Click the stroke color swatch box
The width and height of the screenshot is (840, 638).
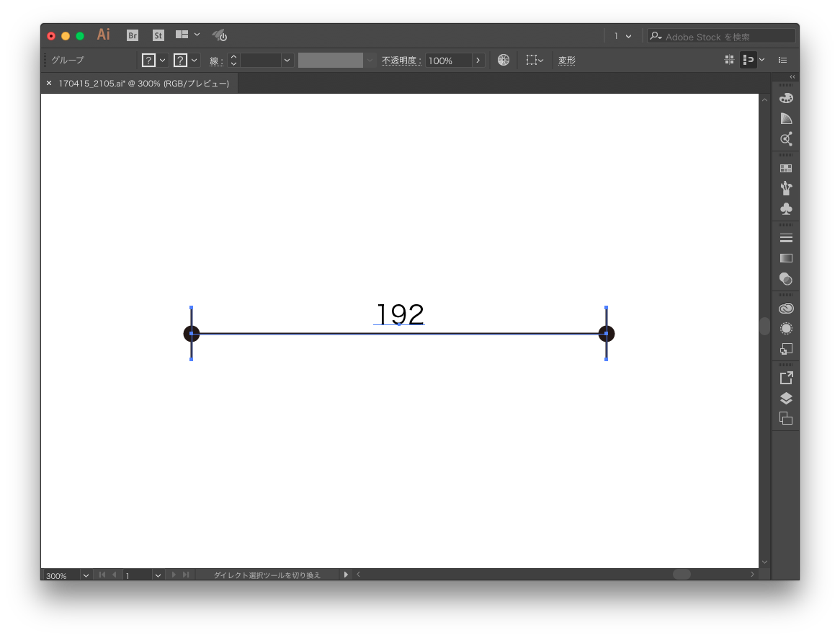point(180,60)
